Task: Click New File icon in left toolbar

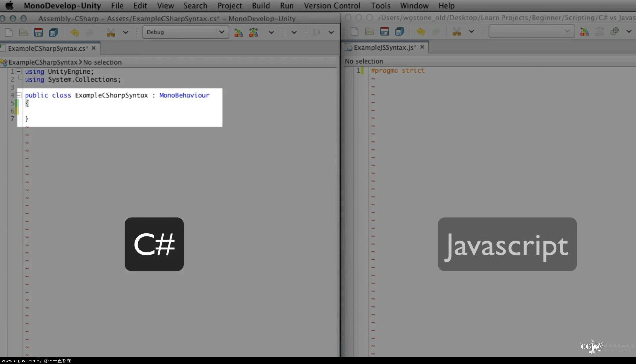Action: coord(9,32)
